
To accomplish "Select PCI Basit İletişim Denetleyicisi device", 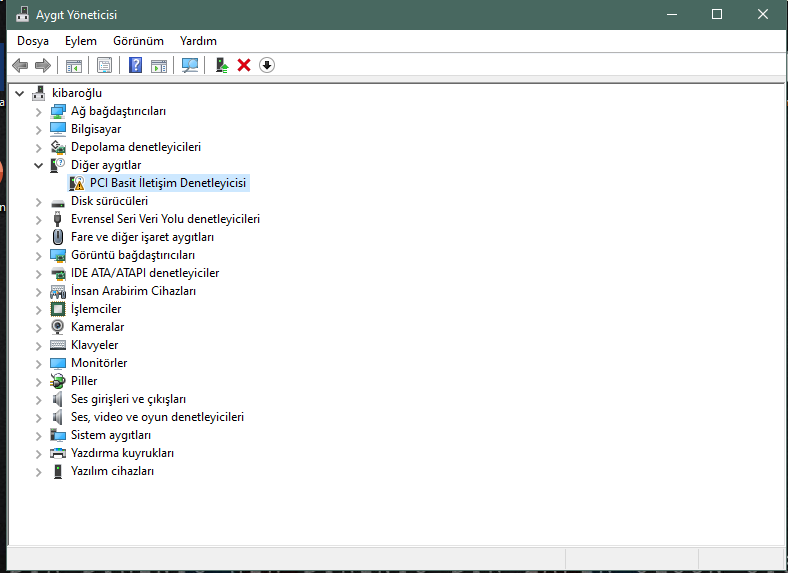I will pyautogui.click(x=168, y=183).
